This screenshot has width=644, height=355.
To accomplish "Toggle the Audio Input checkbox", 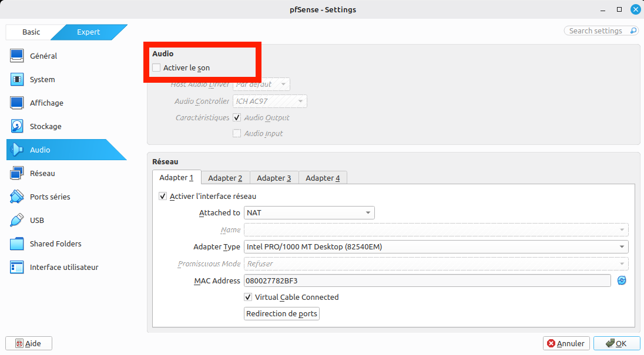I will (237, 133).
